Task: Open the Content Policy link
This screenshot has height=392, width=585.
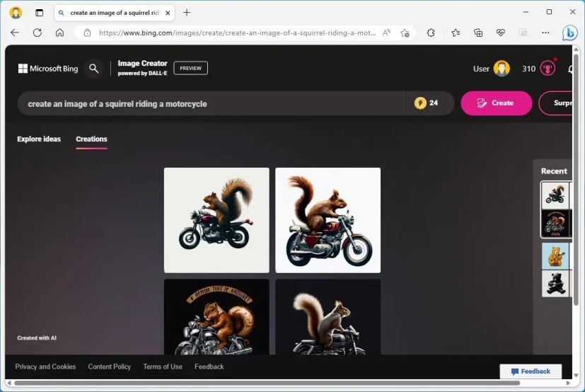Action: pyautogui.click(x=110, y=367)
